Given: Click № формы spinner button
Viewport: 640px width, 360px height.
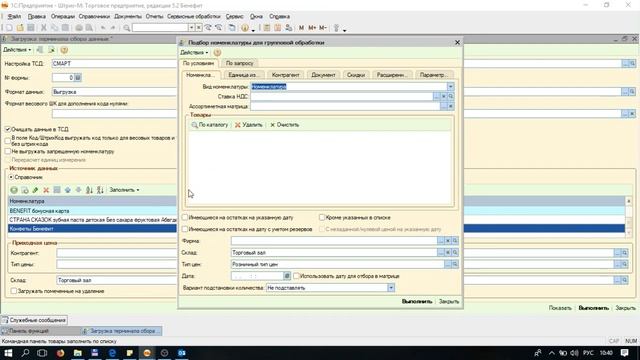Looking at the screenshot, I should coord(78,78).
